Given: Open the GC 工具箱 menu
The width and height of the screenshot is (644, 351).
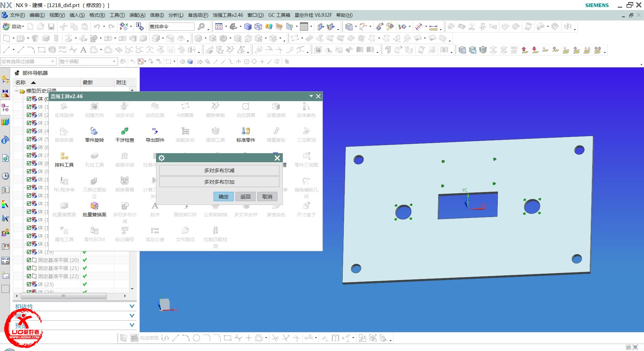Looking at the screenshot, I should [279, 15].
